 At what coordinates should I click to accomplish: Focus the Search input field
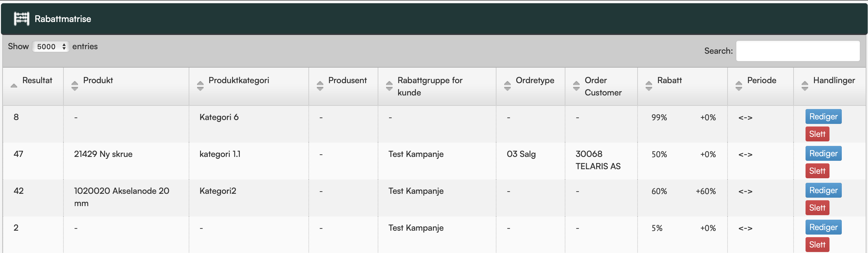point(797,51)
